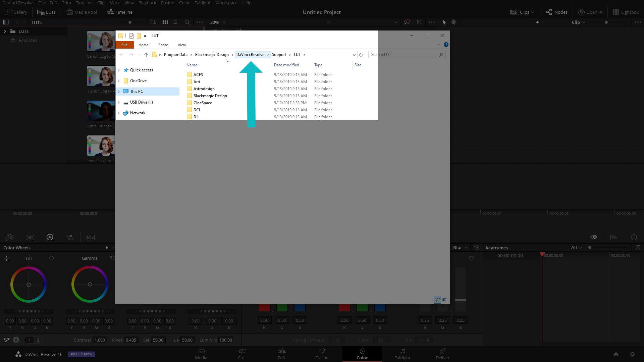The height and width of the screenshot is (362, 644).
Task: Expand This PC in Explorer sidebar
Action: [119, 91]
